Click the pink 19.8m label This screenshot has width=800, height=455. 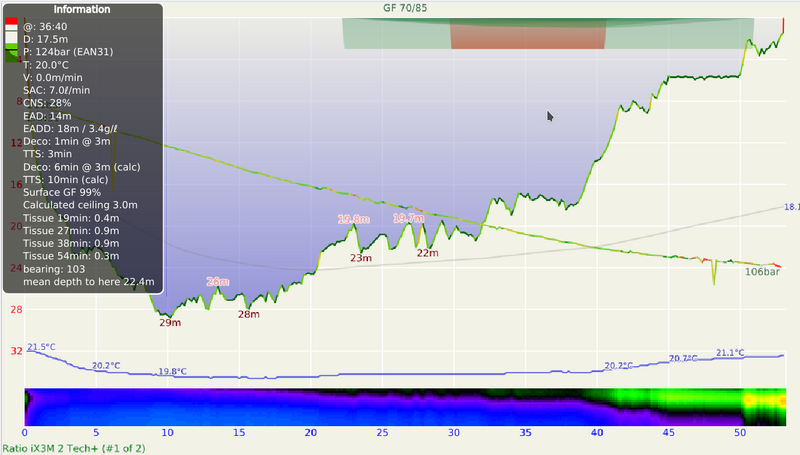[353, 219]
